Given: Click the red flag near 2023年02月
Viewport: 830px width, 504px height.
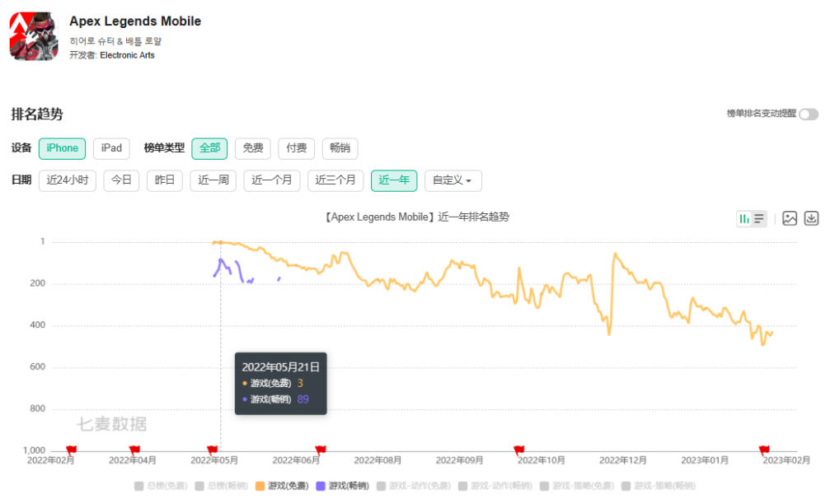Looking at the screenshot, I should point(764,450).
